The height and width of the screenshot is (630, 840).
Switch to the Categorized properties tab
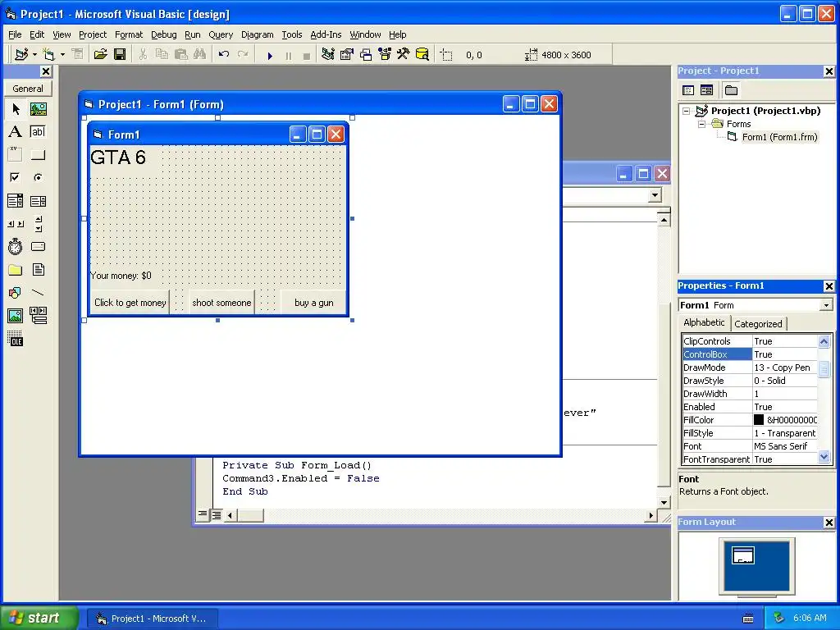pyautogui.click(x=758, y=323)
